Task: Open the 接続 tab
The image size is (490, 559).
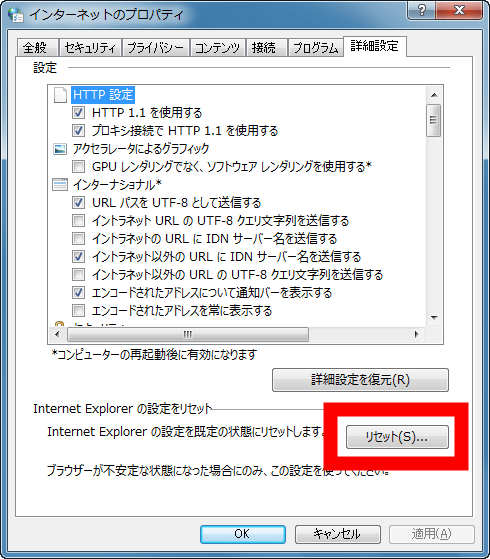Action: coord(266,47)
